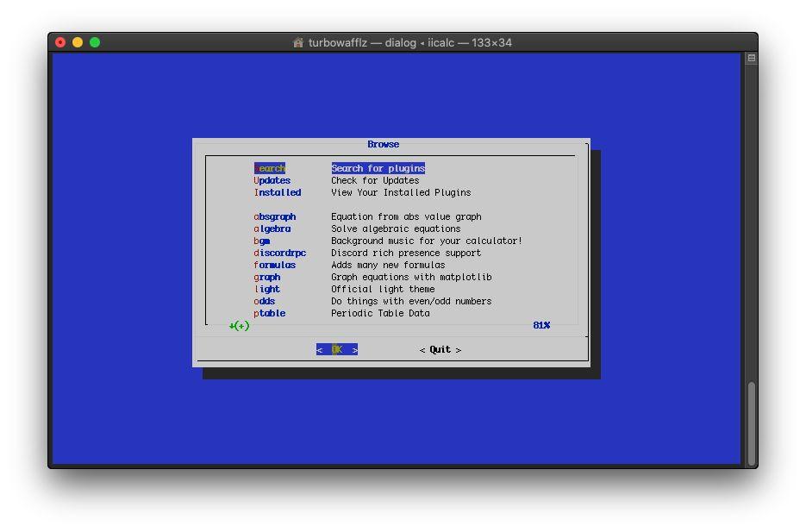Choose the discordrpc plugin
806x532 pixels.
280,253
